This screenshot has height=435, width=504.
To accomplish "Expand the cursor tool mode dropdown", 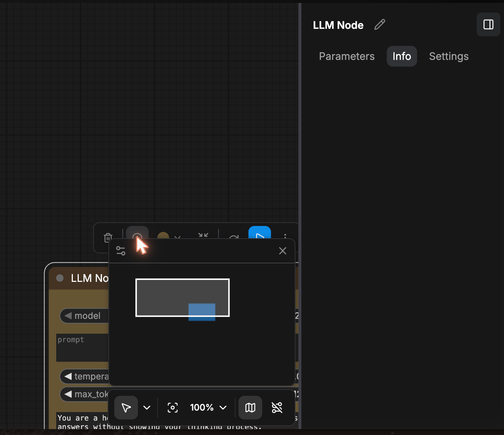I will [x=147, y=408].
